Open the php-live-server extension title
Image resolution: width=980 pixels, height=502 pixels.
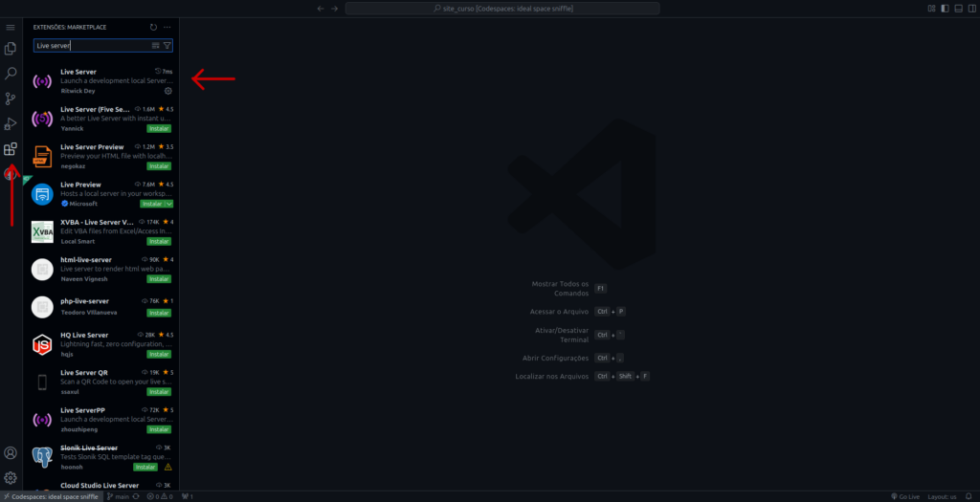[84, 301]
